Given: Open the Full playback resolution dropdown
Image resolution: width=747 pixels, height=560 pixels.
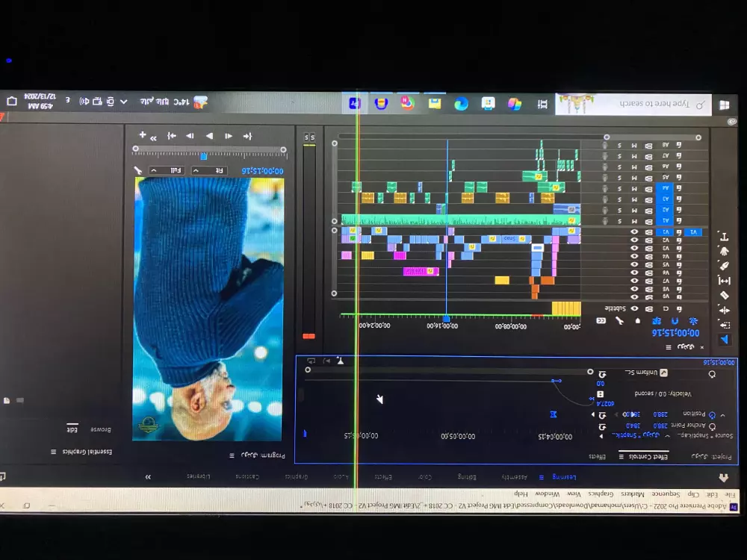Looking at the screenshot, I should [x=166, y=170].
